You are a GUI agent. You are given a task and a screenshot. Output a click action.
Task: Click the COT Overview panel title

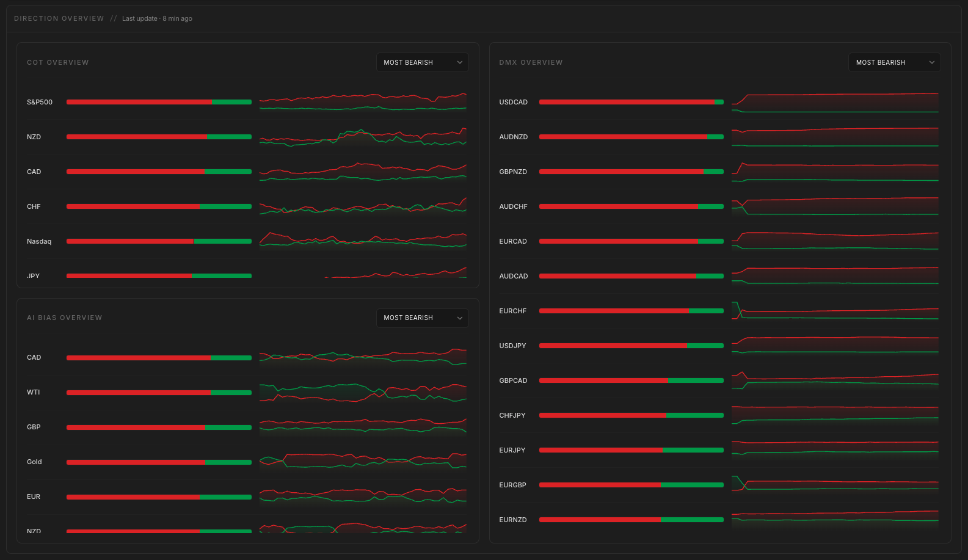click(58, 62)
